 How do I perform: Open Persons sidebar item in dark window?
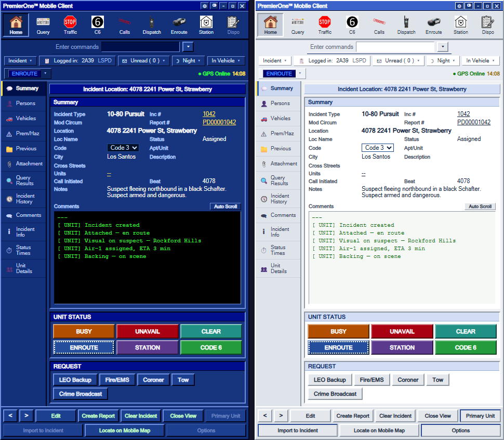point(24,103)
